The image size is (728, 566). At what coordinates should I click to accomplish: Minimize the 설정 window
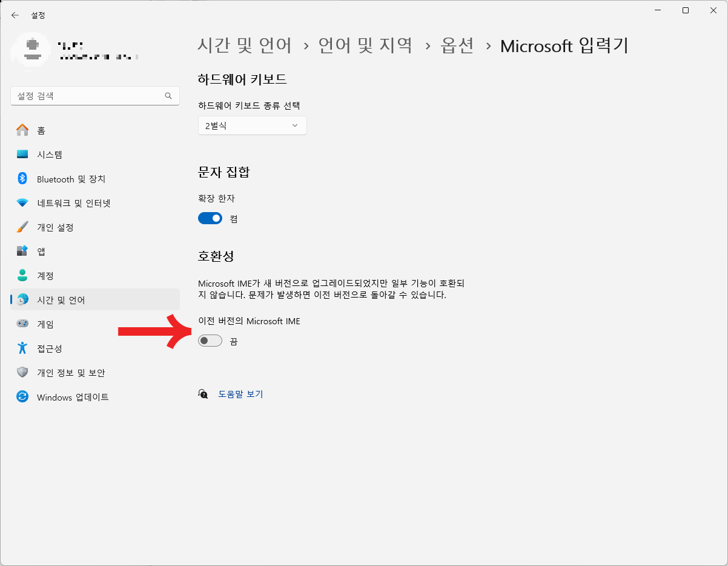[x=658, y=10]
